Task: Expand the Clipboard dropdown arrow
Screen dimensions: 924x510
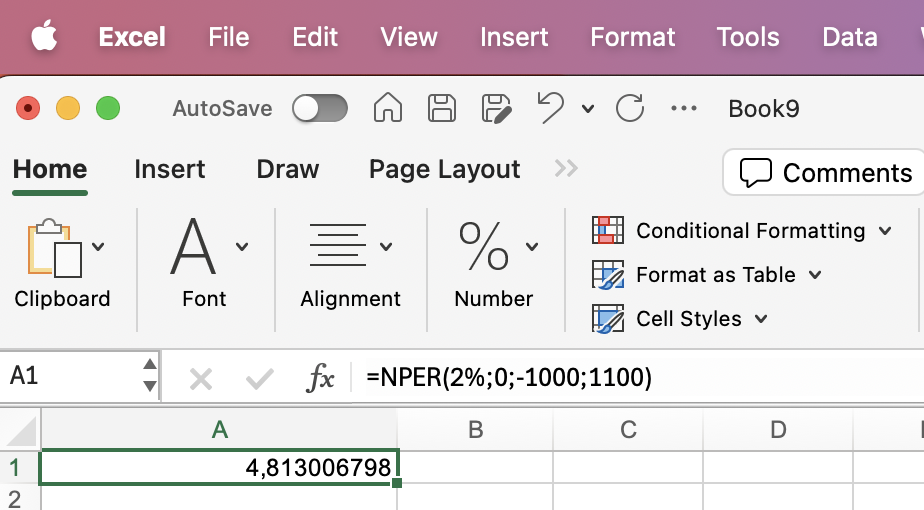Action: coord(98,246)
